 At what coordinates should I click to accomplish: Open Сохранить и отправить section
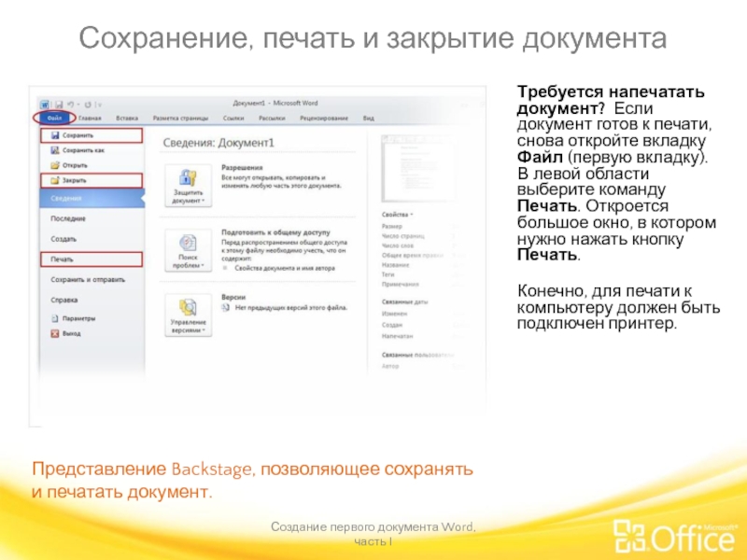(88, 280)
